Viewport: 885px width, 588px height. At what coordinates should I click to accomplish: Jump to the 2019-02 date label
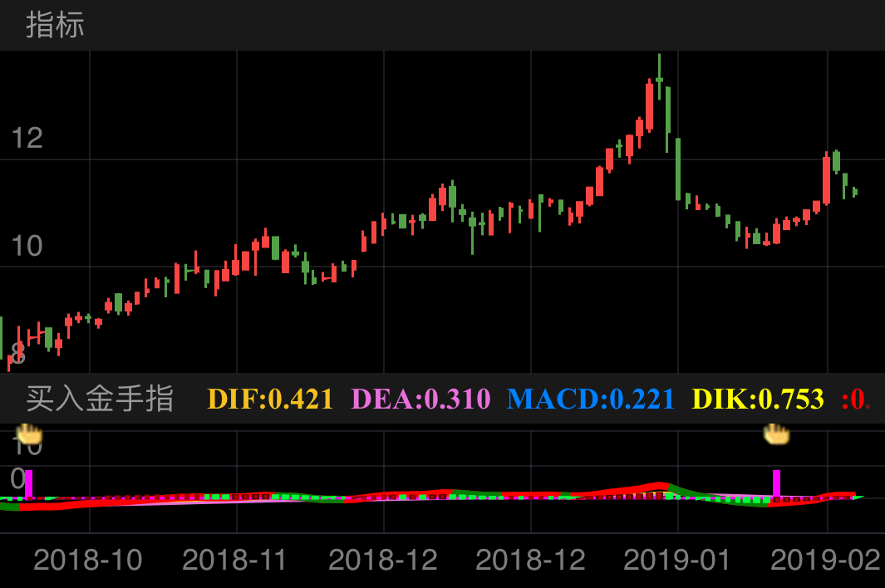[x=825, y=560]
